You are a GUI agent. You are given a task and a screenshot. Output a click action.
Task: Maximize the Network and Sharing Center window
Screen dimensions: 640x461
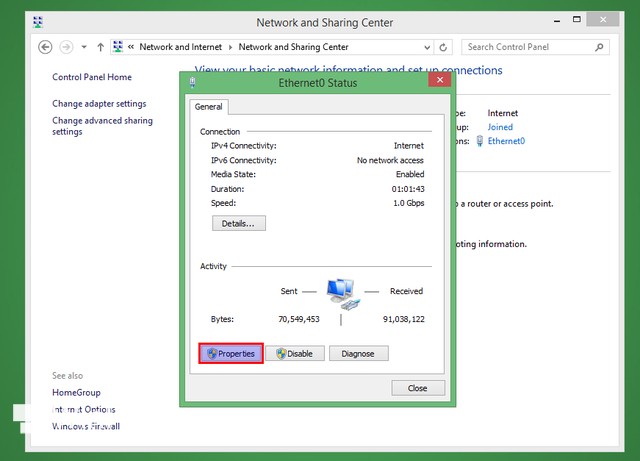[x=576, y=19]
